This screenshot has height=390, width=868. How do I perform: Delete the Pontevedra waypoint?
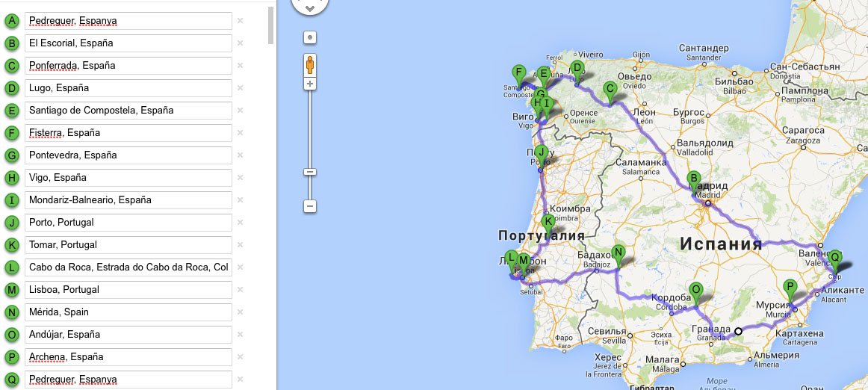tap(241, 155)
